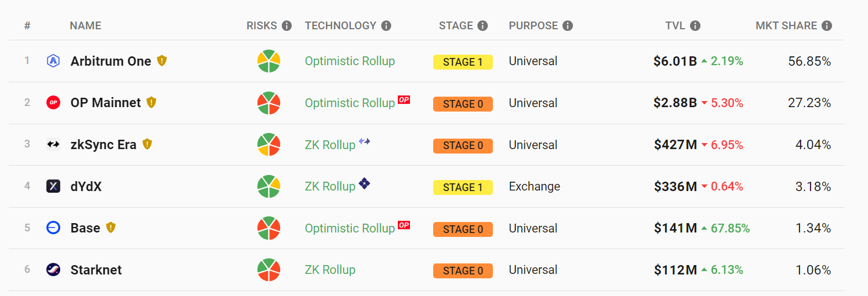The width and height of the screenshot is (868, 296).
Task: Click the Arbitrum One logo icon
Action: [x=53, y=61]
